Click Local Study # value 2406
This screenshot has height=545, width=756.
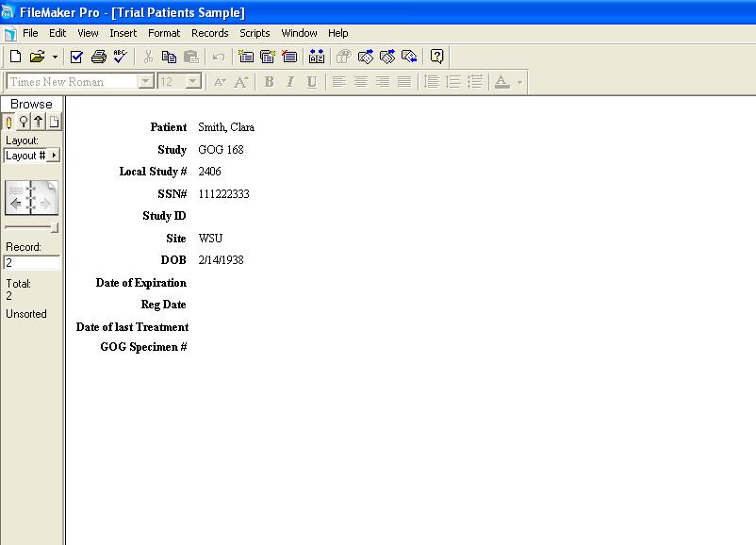tap(209, 172)
